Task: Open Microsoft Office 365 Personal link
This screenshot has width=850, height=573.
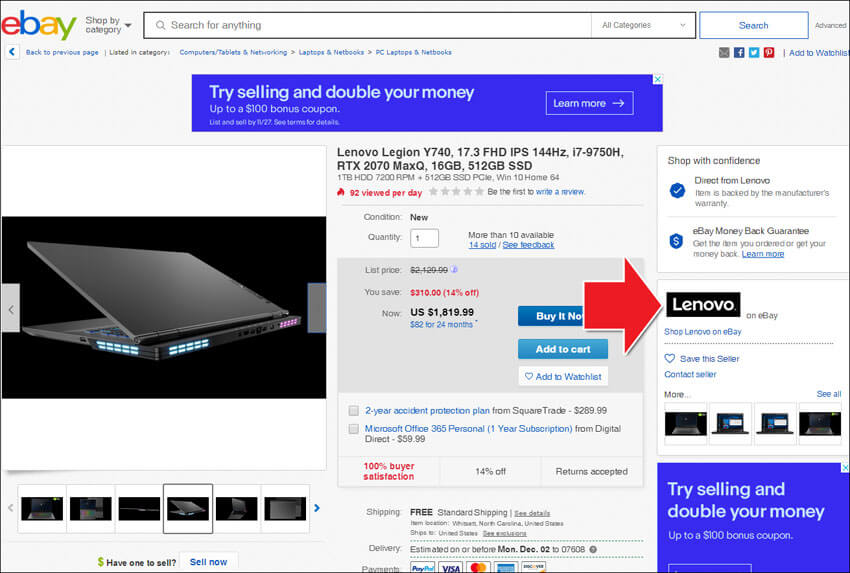Action: tap(468, 429)
